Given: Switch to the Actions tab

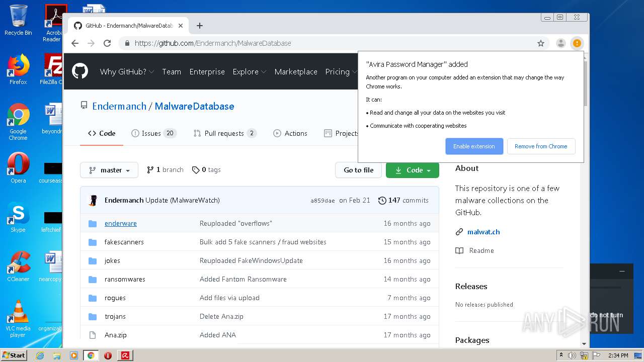Looking at the screenshot, I should [290, 133].
